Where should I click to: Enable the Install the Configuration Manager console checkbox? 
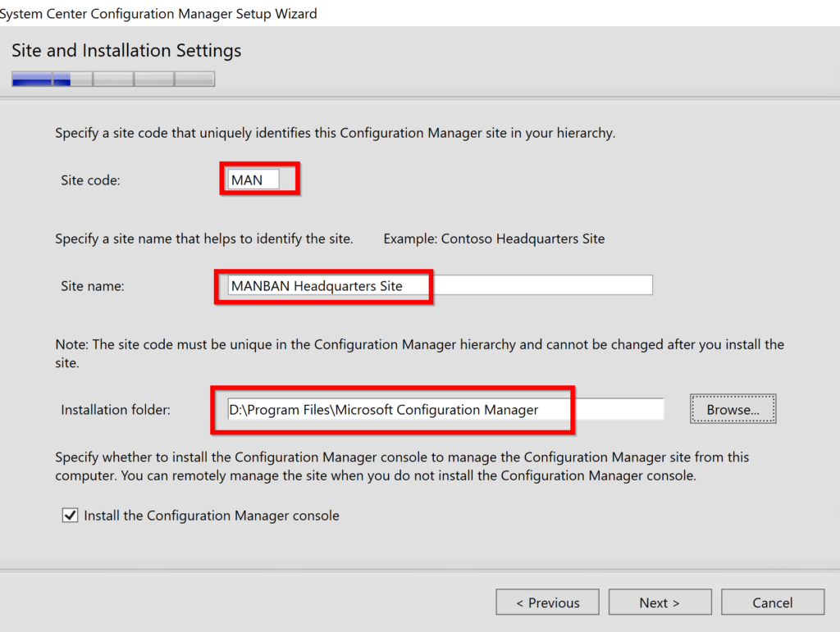pyautogui.click(x=70, y=515)
